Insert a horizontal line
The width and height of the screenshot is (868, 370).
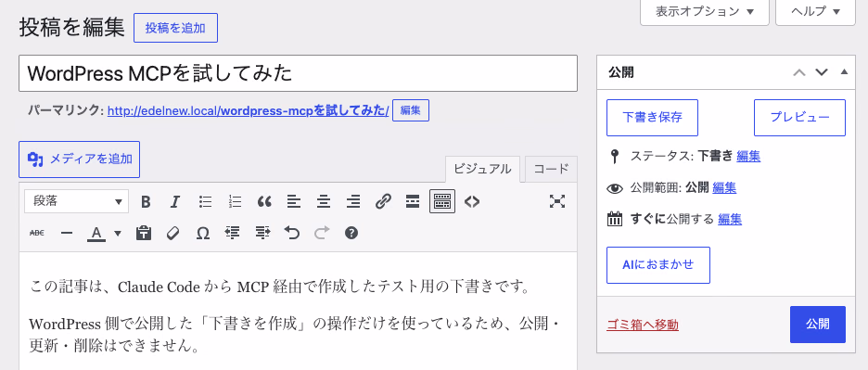pos(67,233)
